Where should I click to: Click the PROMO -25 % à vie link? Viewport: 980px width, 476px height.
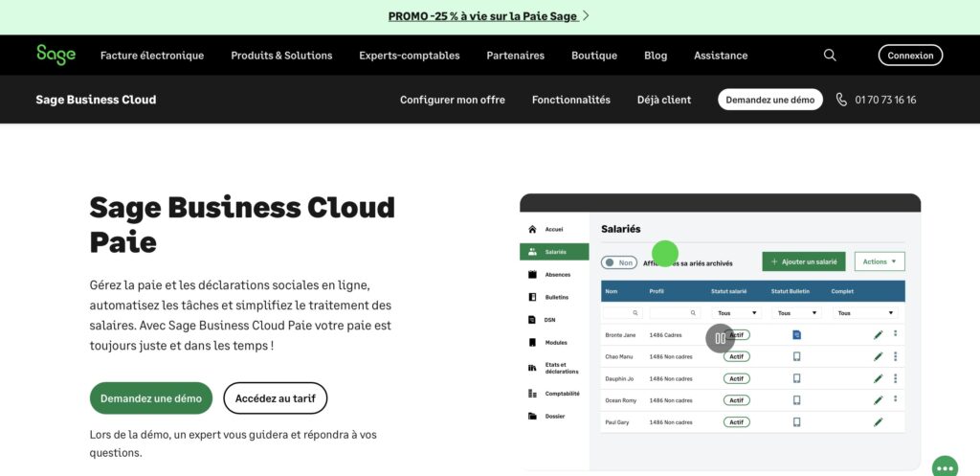tap(482, 16)
